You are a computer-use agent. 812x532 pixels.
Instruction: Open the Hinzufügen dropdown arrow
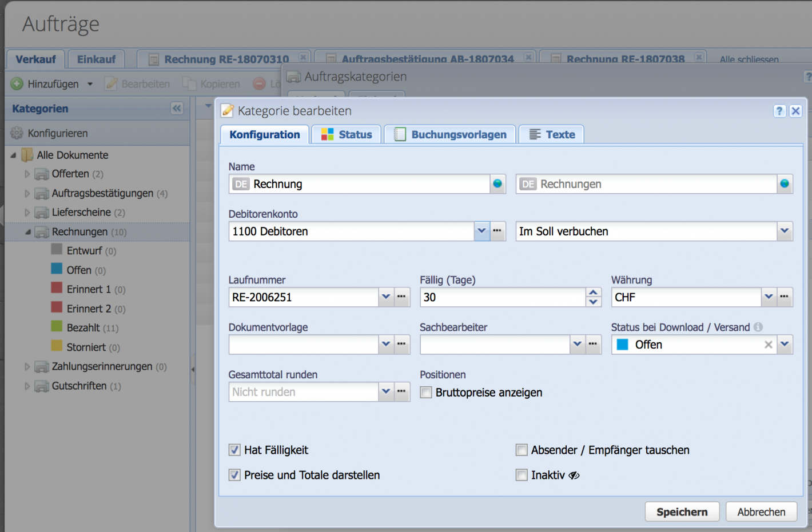click(90, 83)
